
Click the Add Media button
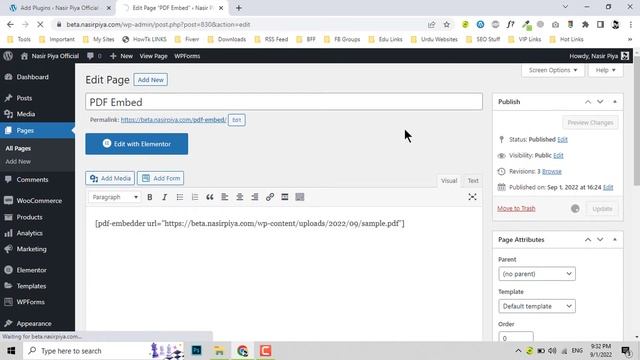pos(110,178)
